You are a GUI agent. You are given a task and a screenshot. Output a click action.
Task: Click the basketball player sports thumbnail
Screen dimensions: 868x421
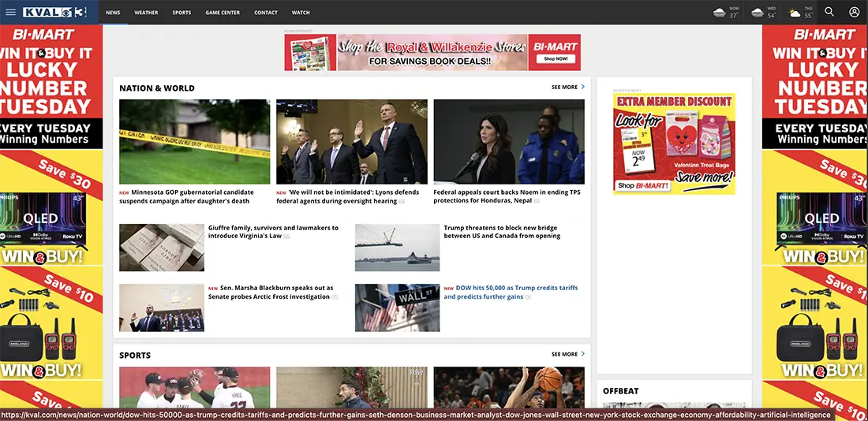pyautogui.click(x=509, y=387)
